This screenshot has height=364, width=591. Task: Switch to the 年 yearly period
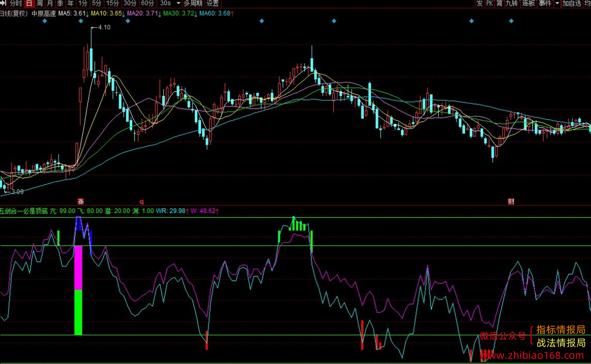70,3
